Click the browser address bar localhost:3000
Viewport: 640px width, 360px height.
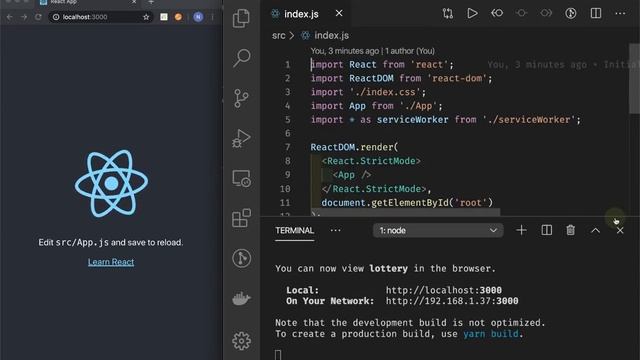[x=99, y=17]
